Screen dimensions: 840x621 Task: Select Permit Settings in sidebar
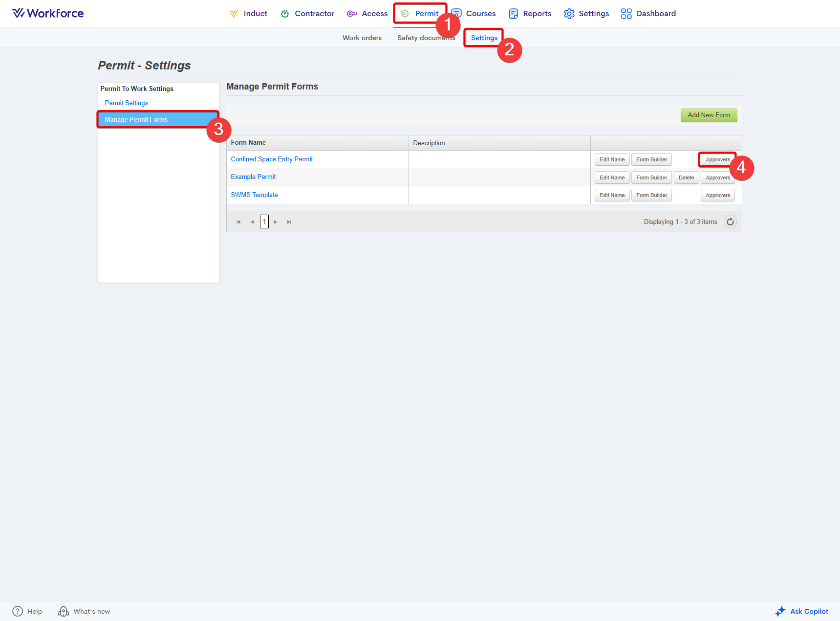(126, 103)
